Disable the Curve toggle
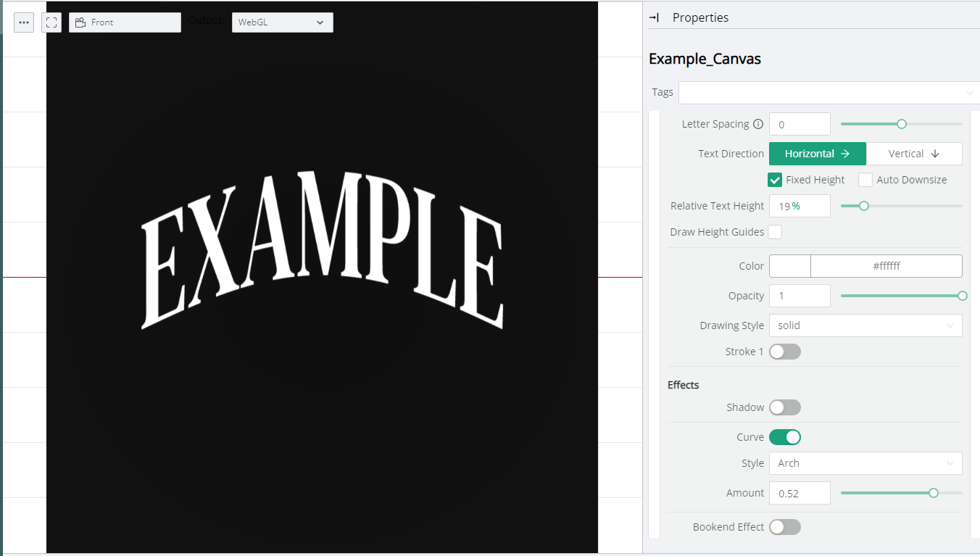Viewport: 980px width, 556px height. (x=784, y=437)
